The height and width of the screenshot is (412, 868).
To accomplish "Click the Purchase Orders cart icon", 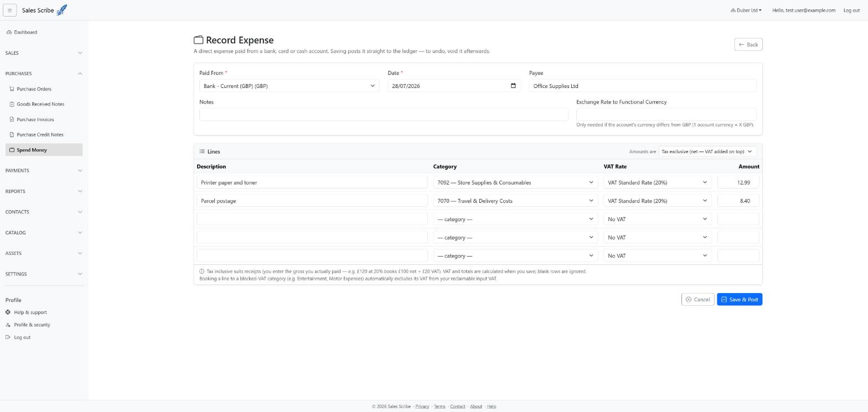I will click(x=12, y=89).
